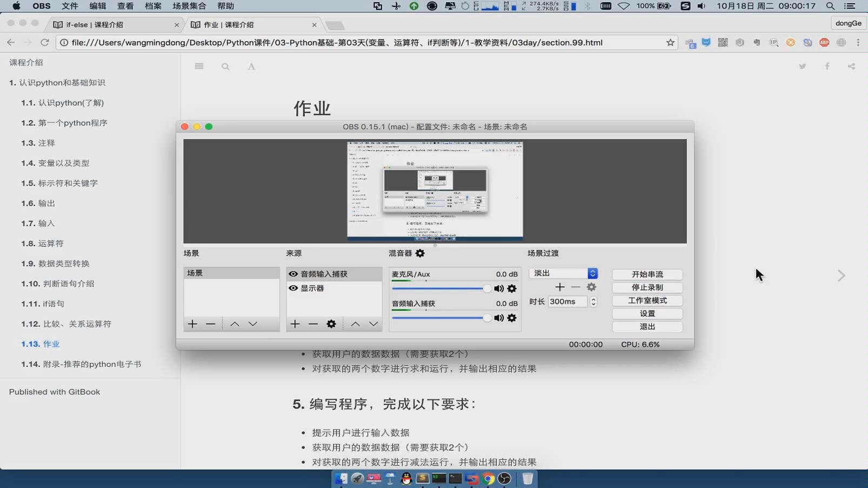
Task: Click the OBS preview thumbnail area
Action: (435, 190)
